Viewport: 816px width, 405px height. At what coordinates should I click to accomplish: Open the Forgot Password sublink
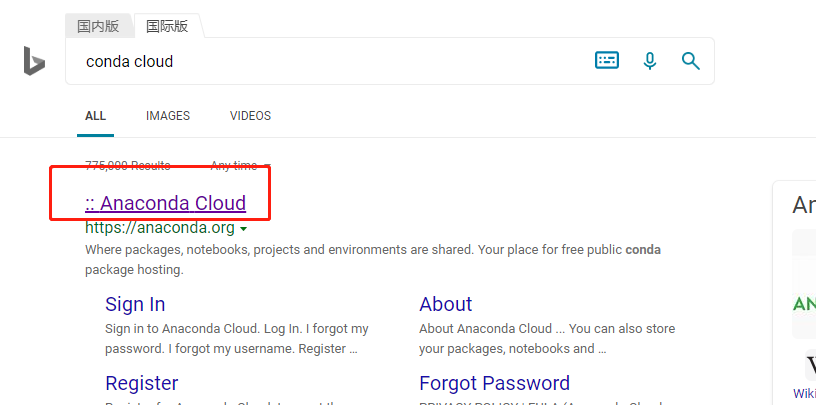tap(494, 383)
